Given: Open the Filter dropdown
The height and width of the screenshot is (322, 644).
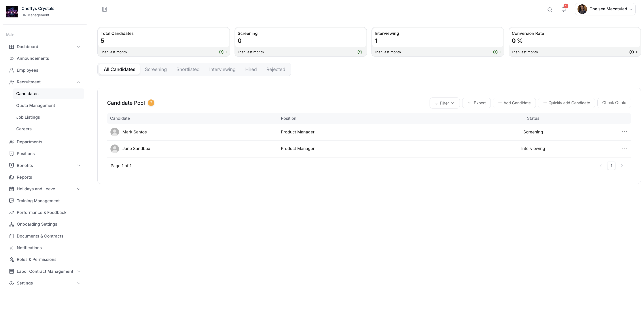Looking at the screenshot, I should (x=445, y=103).
